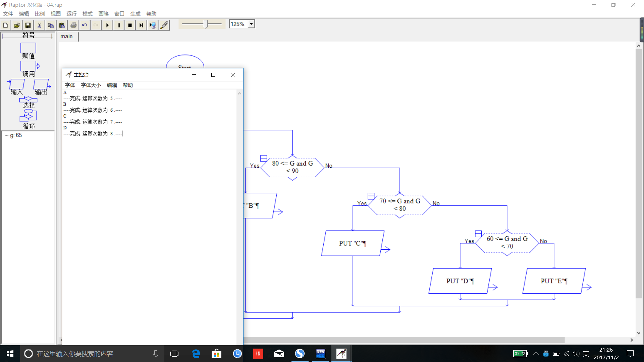Open the 模式 menu

click(x=88, y=14)
